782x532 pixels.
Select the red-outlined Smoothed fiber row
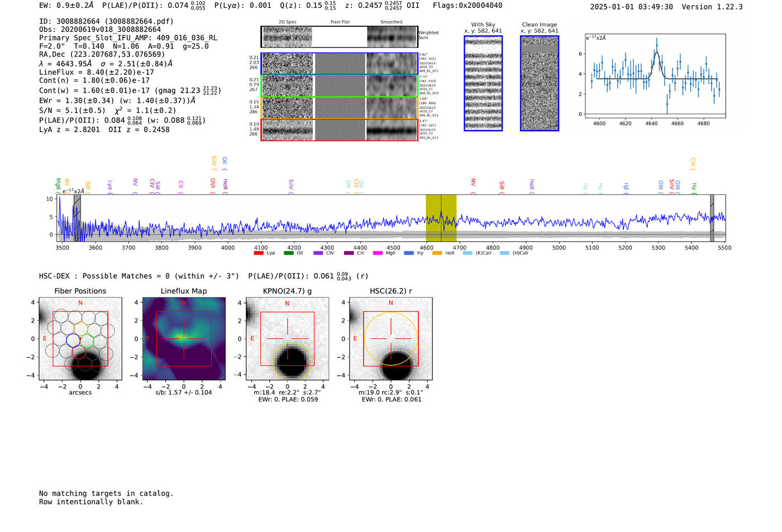click(392, 130)
